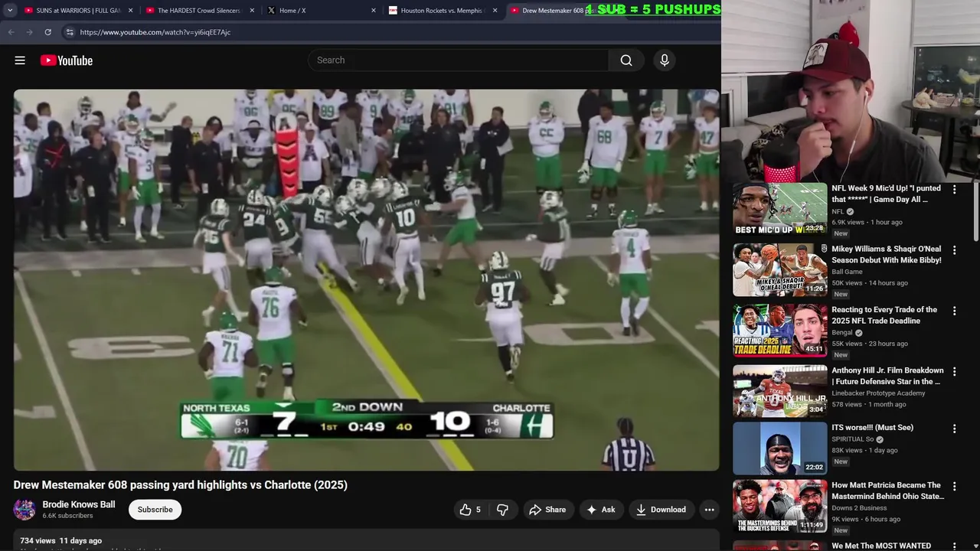Open ITS worse!!! (Must See) thumbnail

779,448
